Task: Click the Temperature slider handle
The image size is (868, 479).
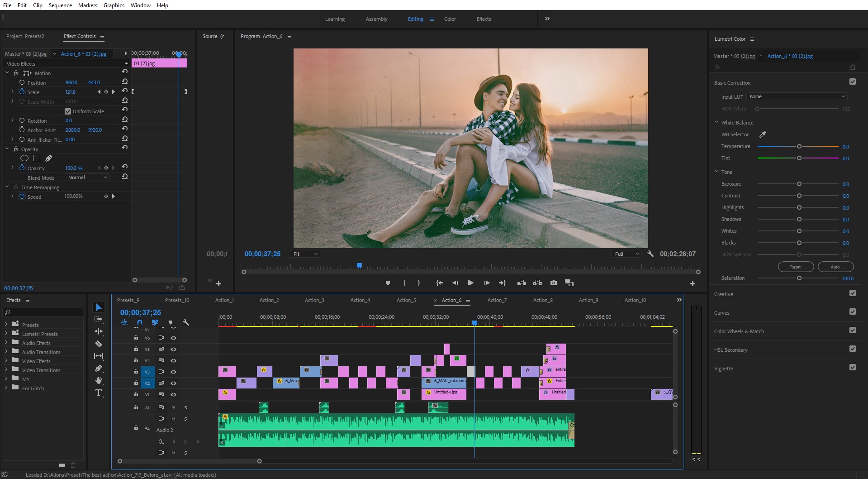Action: point(799,146)
